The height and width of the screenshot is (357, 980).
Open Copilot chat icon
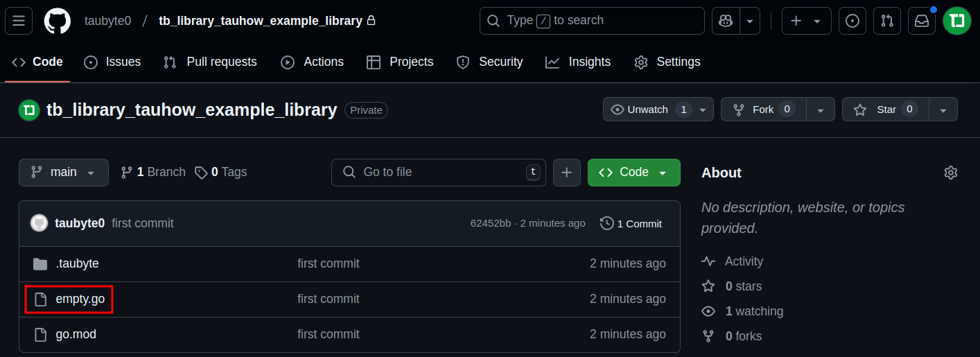[726, 21]
